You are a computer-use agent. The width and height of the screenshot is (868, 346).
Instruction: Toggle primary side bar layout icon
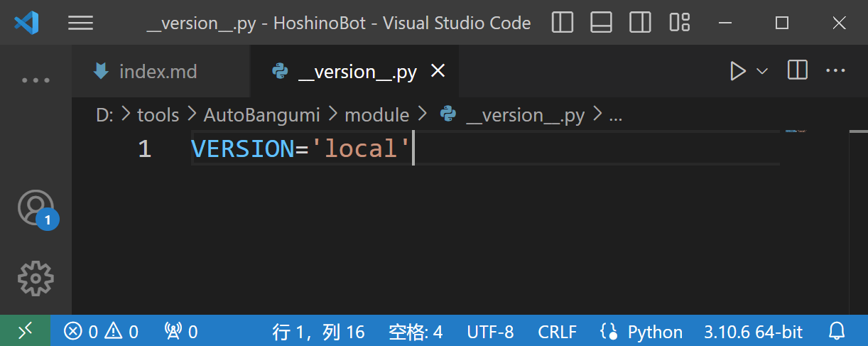click(x=563, y=23)
